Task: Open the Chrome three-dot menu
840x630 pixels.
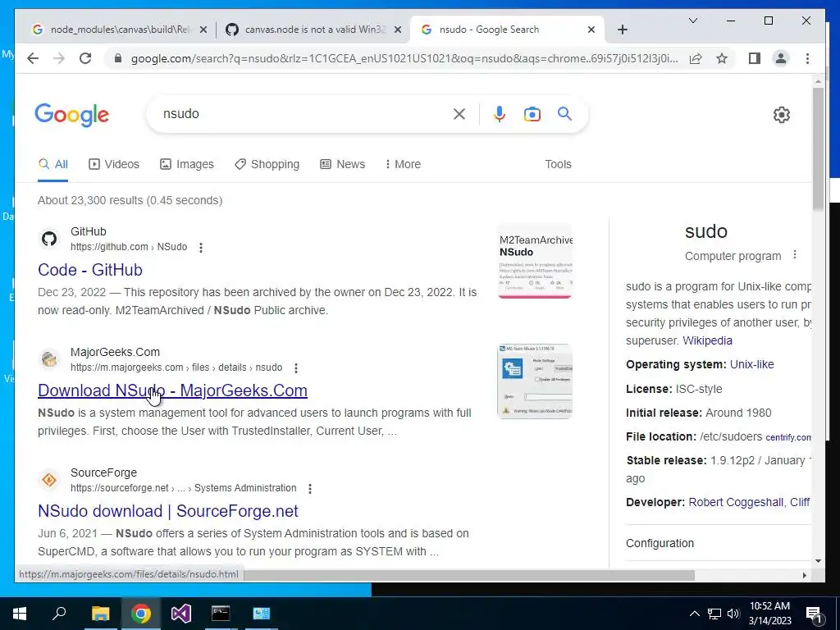Action: point(807,58)
